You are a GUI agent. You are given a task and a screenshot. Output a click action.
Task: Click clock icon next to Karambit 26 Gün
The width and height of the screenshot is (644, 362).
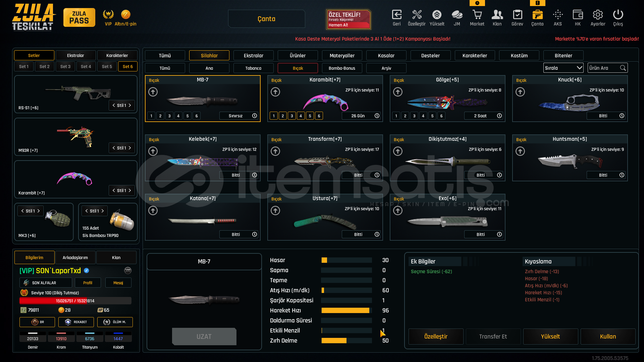(x=377, y=116)
